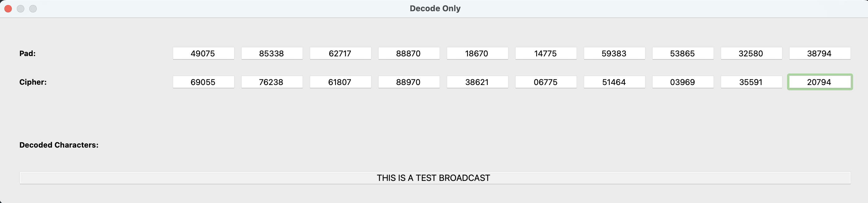
Task: Select the Pad field containing 18670
Action: 477,53
